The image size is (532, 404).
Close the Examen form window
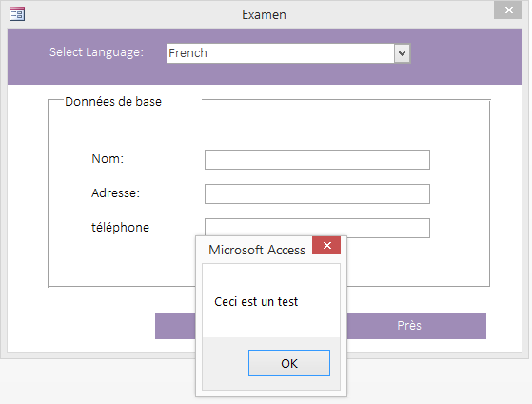click(508, 10)
